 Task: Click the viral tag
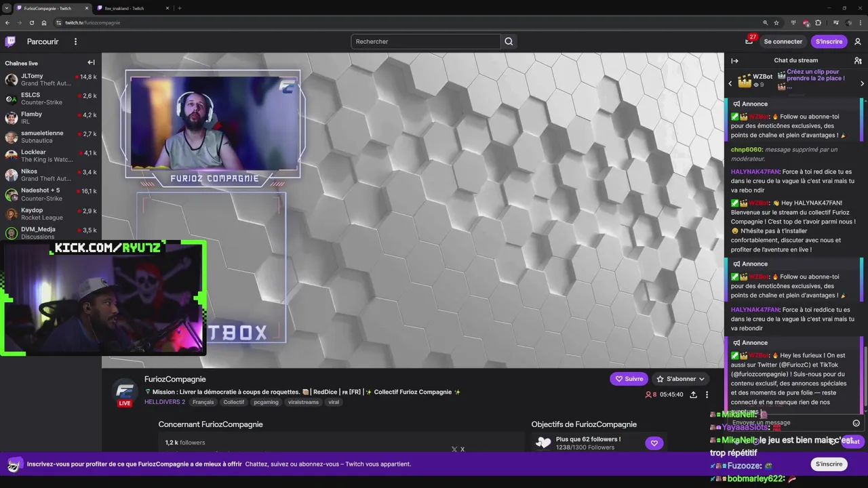334,402
